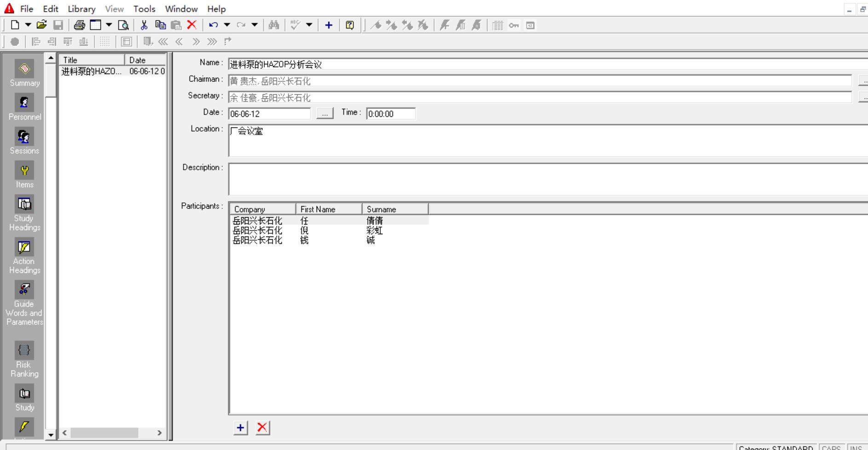868x450 pixels.
Task: Sort session list by Title column header
Action: (x=92, y=60)
